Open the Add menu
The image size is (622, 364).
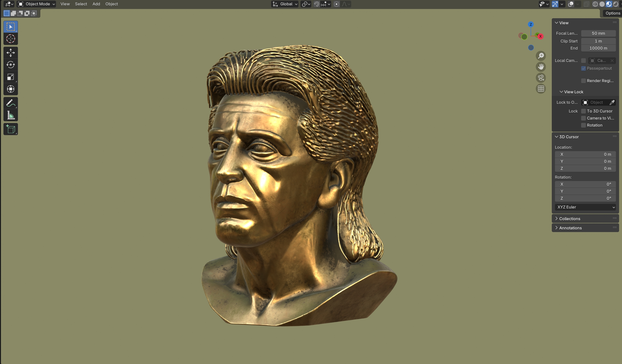click(x=96, y=4)
